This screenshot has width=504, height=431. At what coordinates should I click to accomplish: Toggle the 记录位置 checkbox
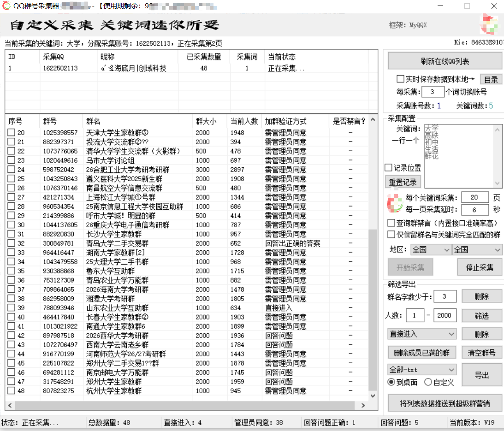click(388, 167)
